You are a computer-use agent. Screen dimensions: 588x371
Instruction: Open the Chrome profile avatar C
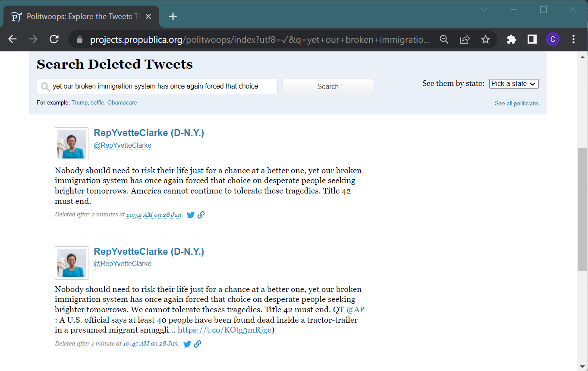click(x=553, y=40)
